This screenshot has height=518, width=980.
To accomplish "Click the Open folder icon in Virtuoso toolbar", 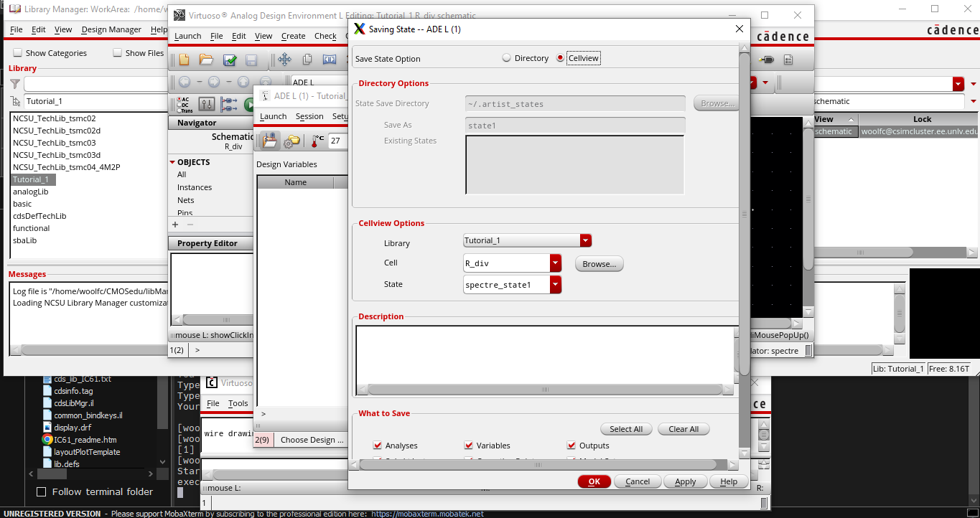I will pos(206,60).
